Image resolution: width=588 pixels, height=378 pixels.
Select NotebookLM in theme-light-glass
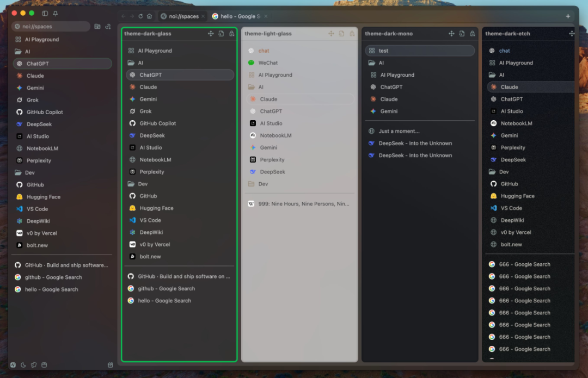pyautogui.click(x=300, y=135)
